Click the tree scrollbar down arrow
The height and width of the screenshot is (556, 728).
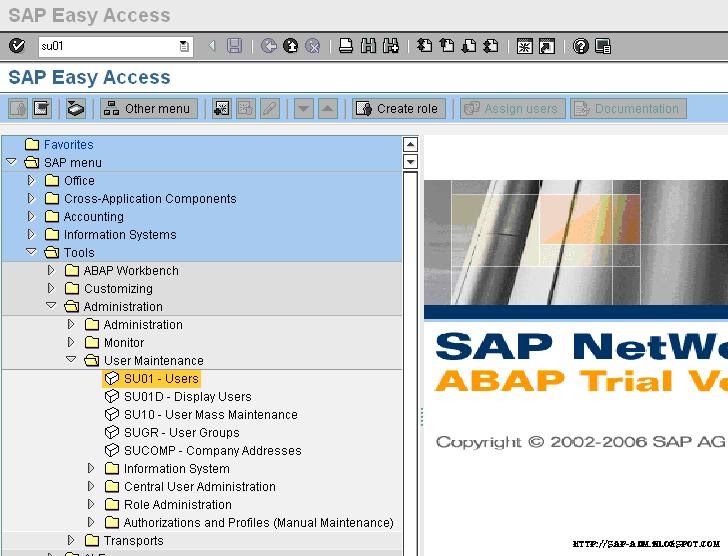[410, 162]
